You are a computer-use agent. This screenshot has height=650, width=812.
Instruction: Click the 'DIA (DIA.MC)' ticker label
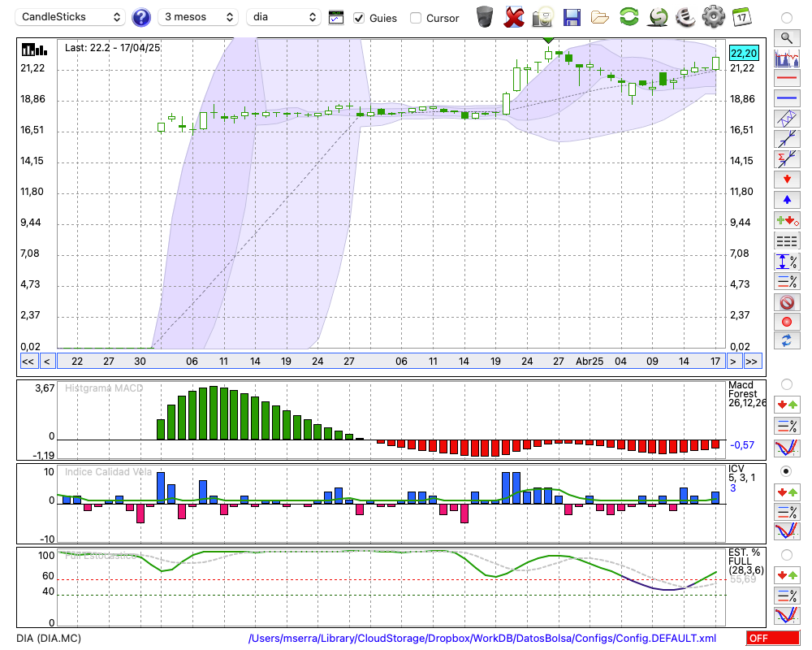click(x=49, y=638)
